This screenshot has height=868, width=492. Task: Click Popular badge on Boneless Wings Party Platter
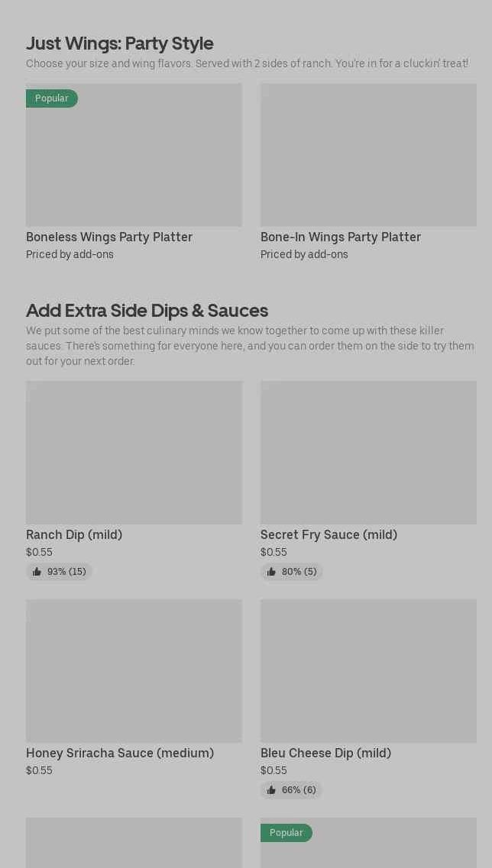click(x=51, y=98)
